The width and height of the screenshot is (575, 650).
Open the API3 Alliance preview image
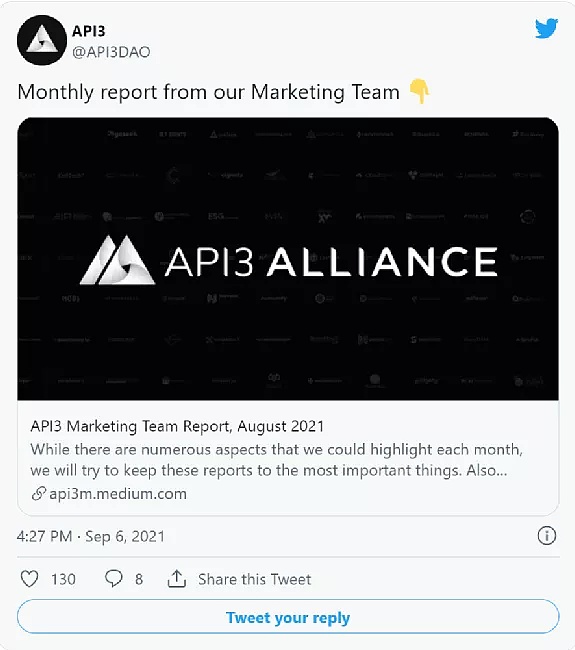pos(288,259)
